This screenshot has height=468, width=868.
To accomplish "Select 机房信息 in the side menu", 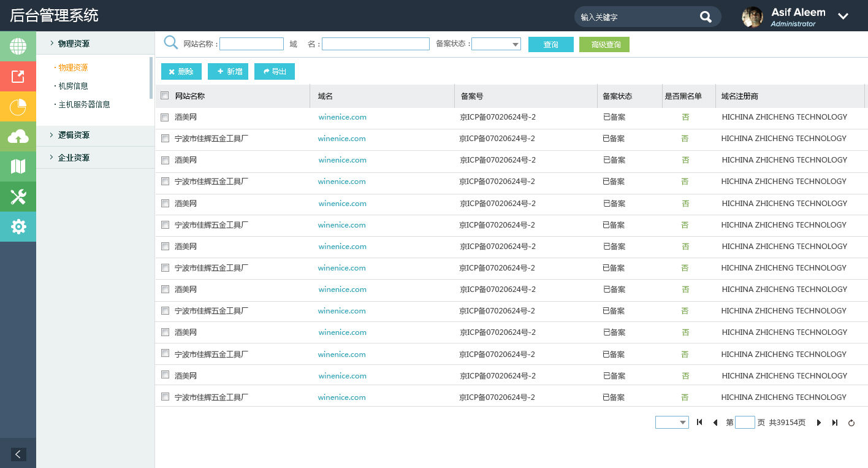I will [73, 86].
